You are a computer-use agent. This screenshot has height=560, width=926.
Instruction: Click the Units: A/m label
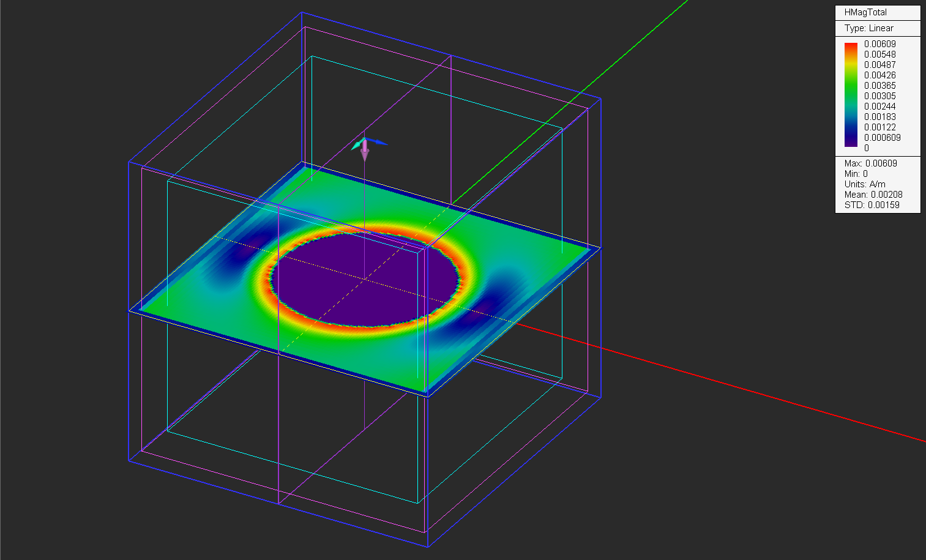coord(864,184)
